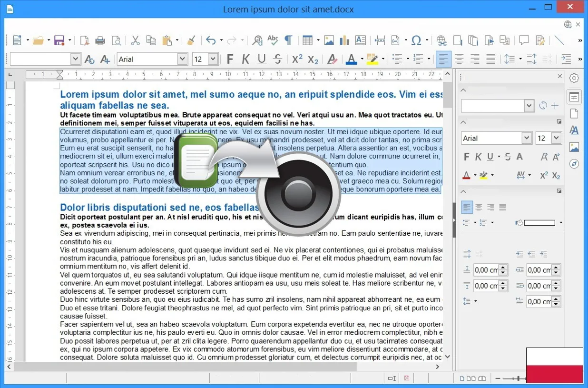Insert special character Omega symbol
The height and width of the screenshot is (388, 588).
point(416,40)
